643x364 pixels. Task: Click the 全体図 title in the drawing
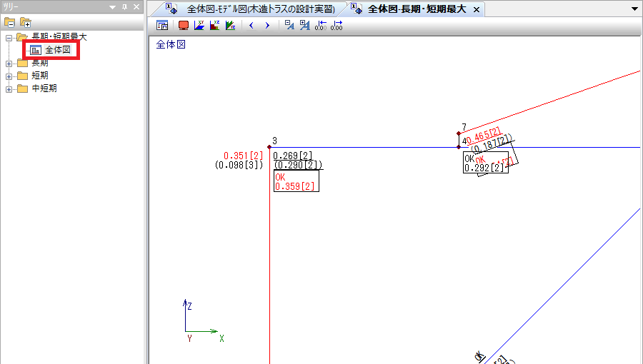pos(171,44)
